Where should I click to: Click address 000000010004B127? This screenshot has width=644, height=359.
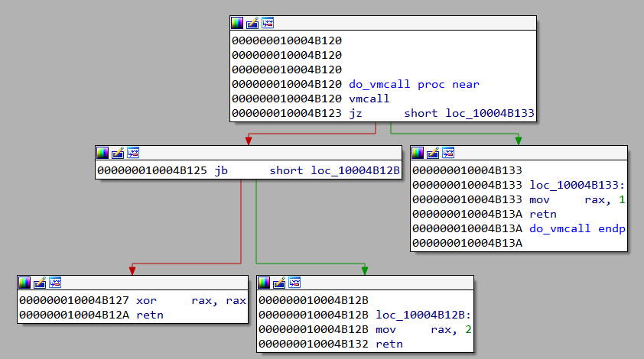coord(74,301)
